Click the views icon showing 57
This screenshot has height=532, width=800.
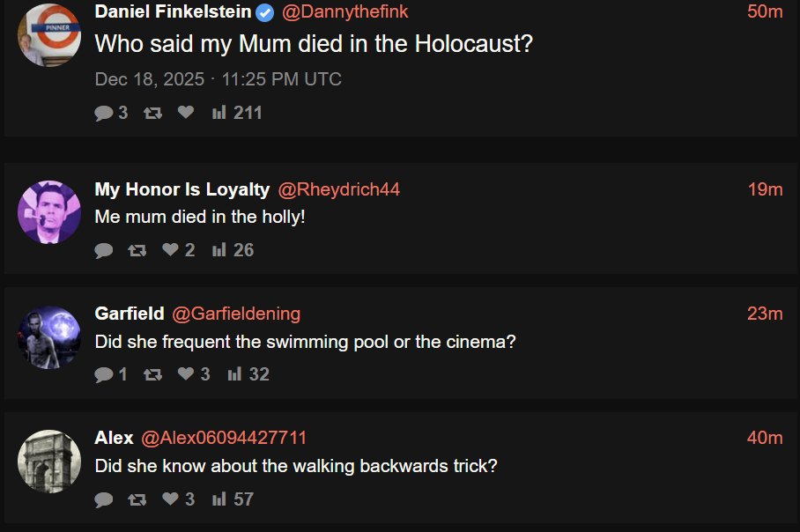(219, 499)
